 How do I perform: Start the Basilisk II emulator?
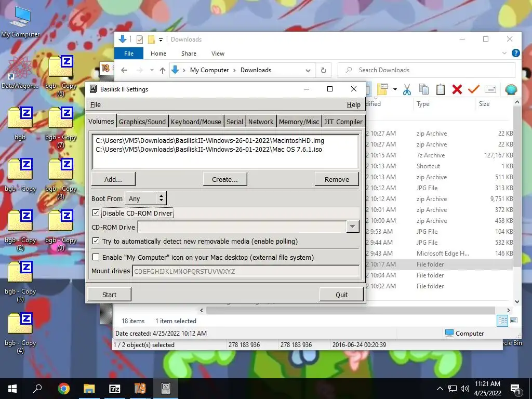click(109, 295)
